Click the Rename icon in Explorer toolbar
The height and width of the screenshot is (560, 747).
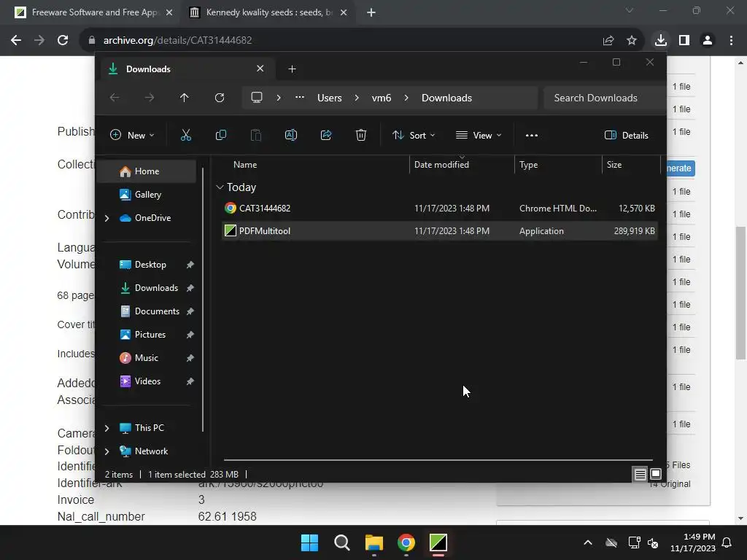[x=291, y=135]
